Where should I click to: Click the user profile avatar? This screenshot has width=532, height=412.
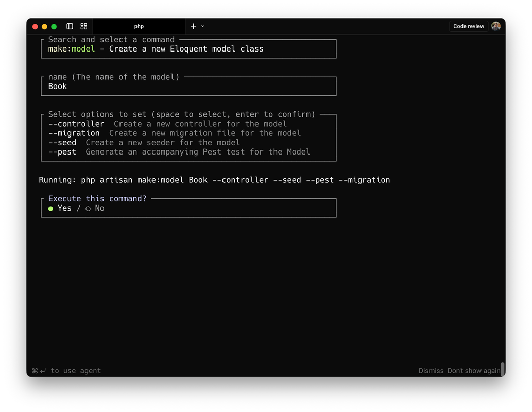(495, 26)
